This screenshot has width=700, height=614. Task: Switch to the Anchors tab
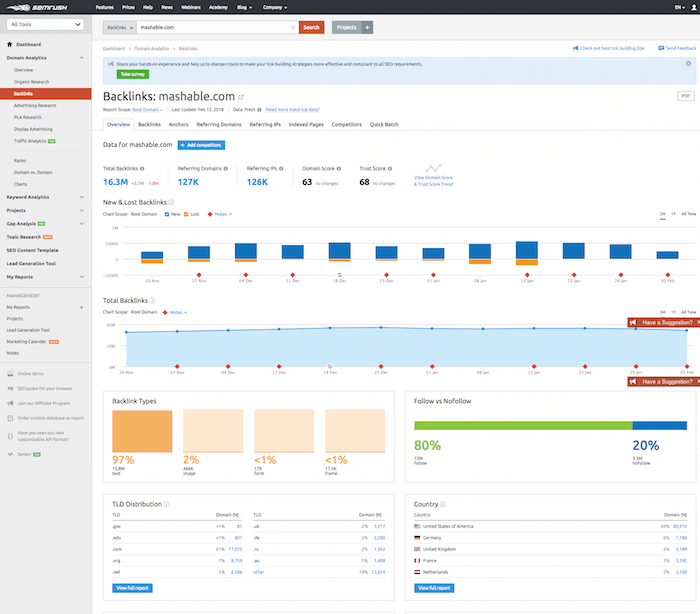[x=179, y=125]
